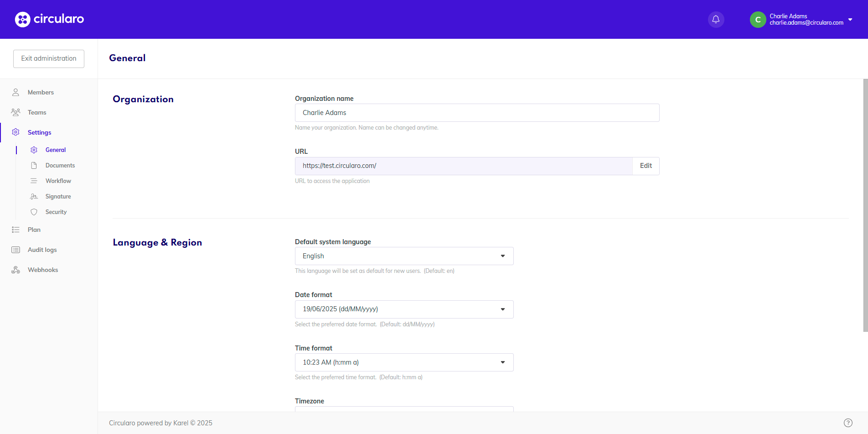Open the Default system language dropdown
Image resolution: width=868 pixels, height=434 pixels.
point(404,256)
